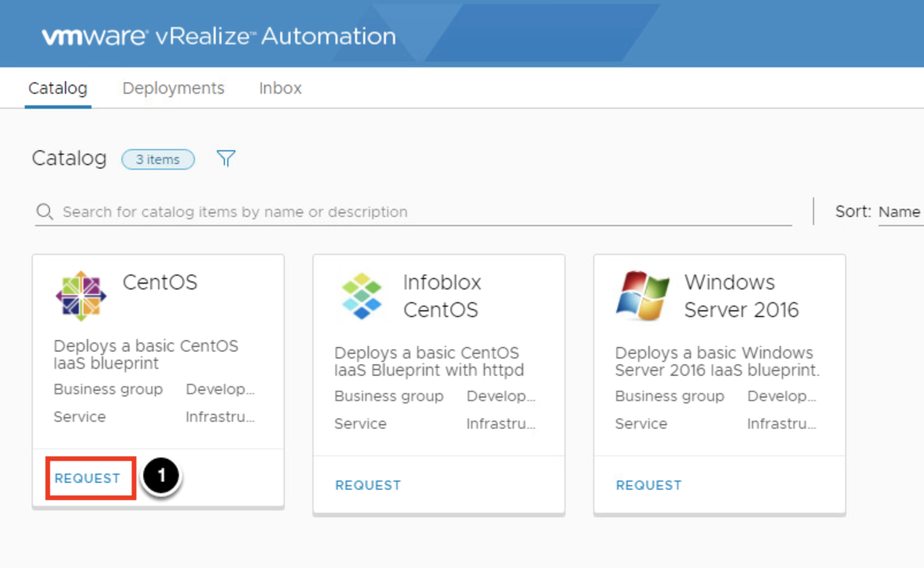Click the Infoblox CentOS card title
Viewport: 924px width, 568px height.
[442, 296]
